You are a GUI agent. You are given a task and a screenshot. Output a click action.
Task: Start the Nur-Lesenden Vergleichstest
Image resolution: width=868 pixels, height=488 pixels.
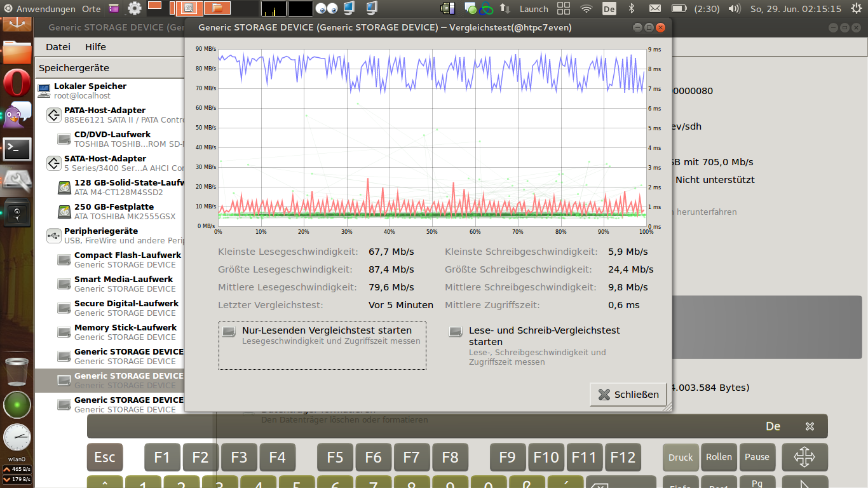point(322,346)
